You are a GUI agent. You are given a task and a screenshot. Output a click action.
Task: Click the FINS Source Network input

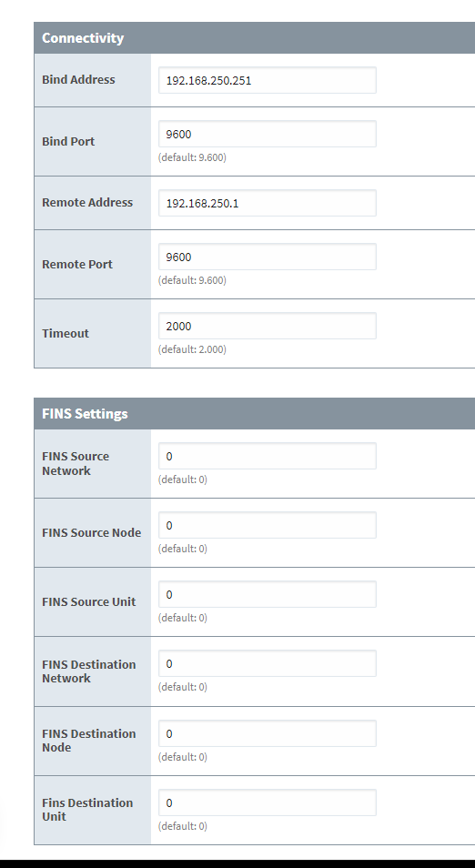click(x=268, y=456)
